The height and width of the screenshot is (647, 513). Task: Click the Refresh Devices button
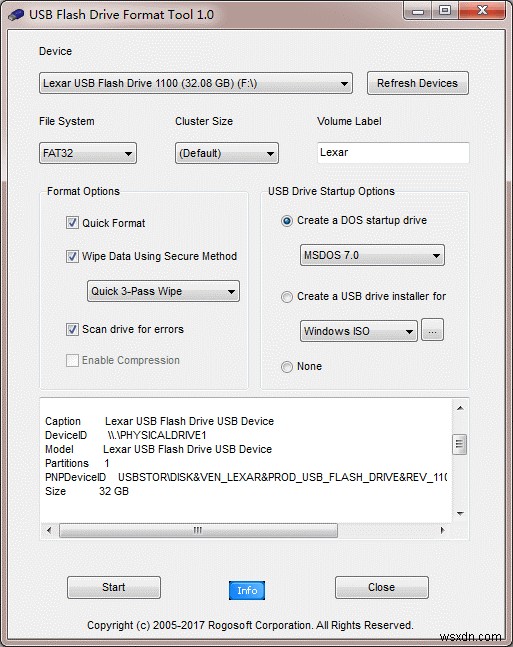[418, 83]
